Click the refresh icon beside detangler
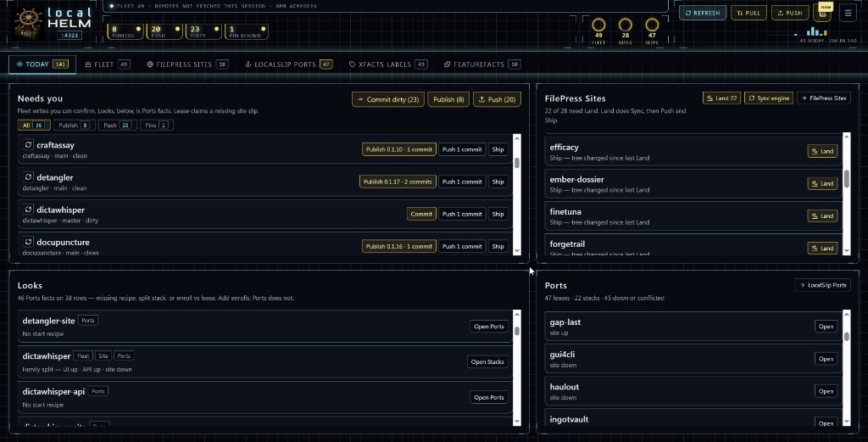 pos(28,176)
